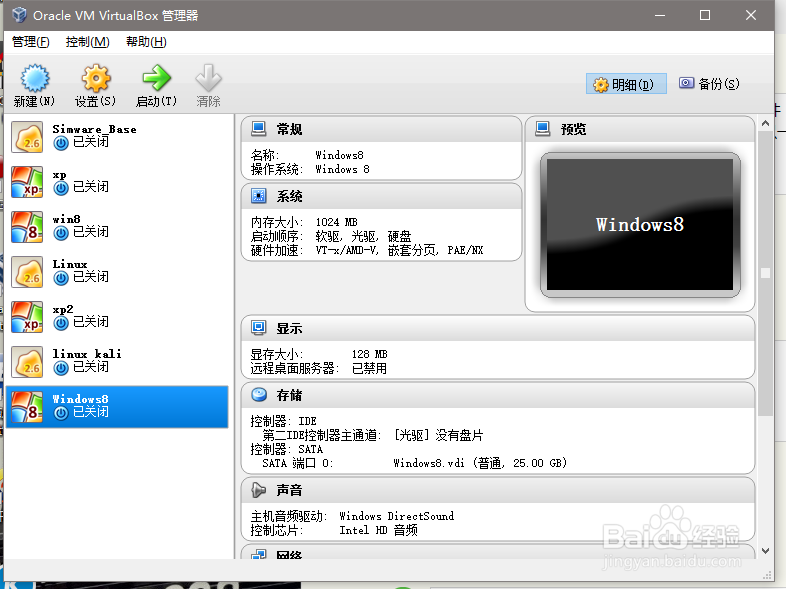Image resolution: width=786 pixels, height=589 pixels.
Task: Click the General section monitor icon
Action: [x=259, y=129]
